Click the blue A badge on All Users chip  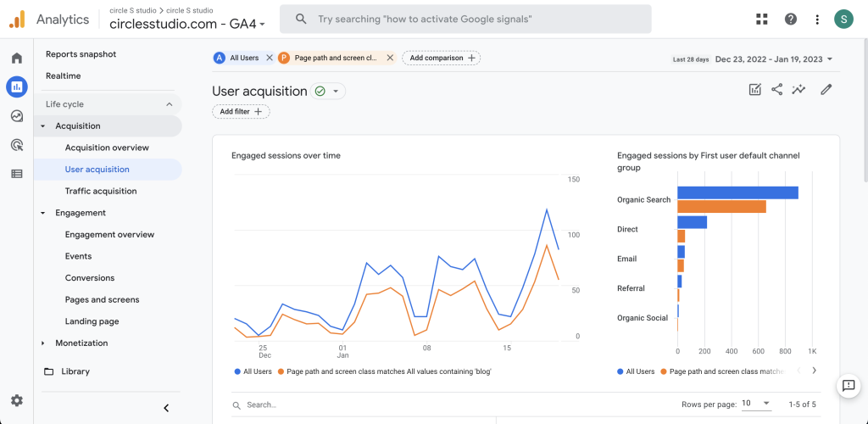[x=220, y=58]
